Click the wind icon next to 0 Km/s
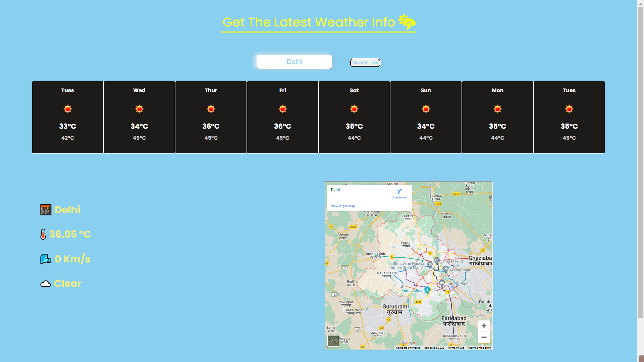The width and height of the screenshot is (644, 362). (x=45, y=258)
